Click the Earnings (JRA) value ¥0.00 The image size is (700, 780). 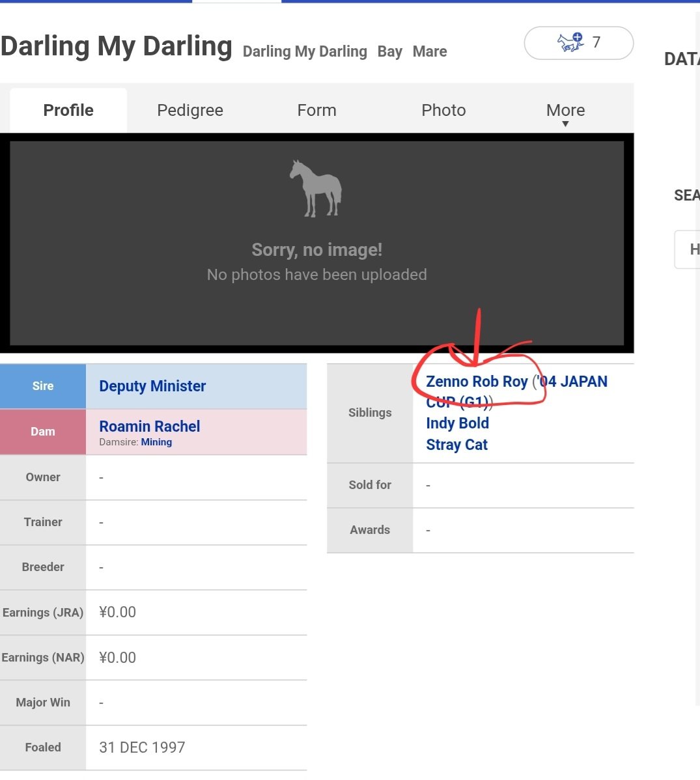click(117, 613)
